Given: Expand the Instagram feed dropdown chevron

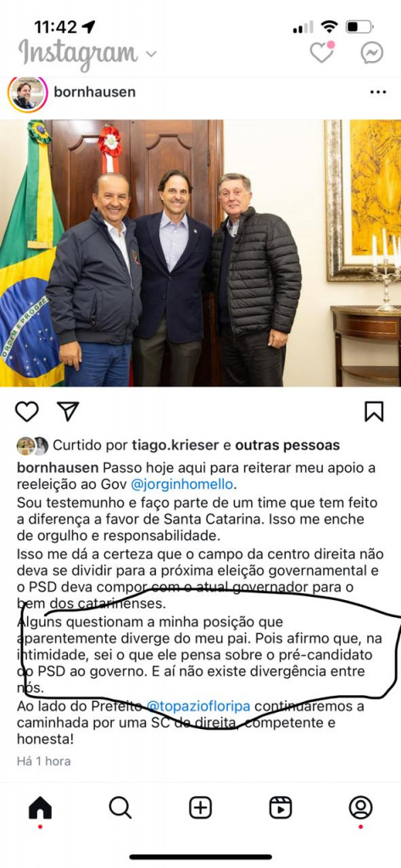Looking at the screenshot, I should 151,54.
